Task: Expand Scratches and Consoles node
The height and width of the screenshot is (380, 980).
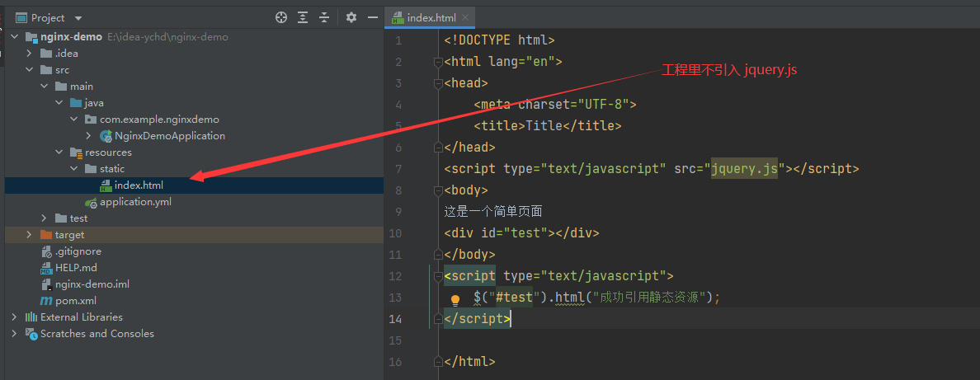Action: (x=14, y=333)
